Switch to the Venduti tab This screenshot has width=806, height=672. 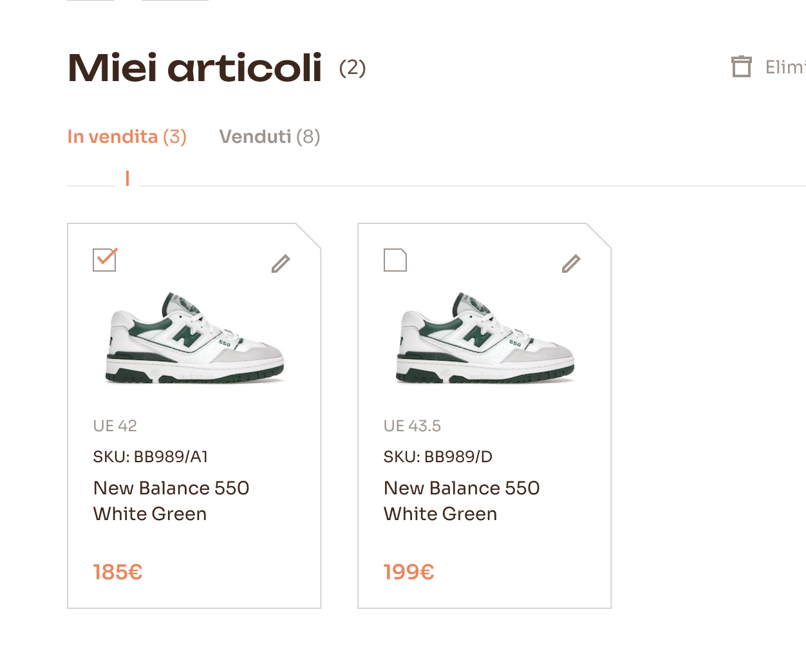pyautogui.click(x=269, y=136)
